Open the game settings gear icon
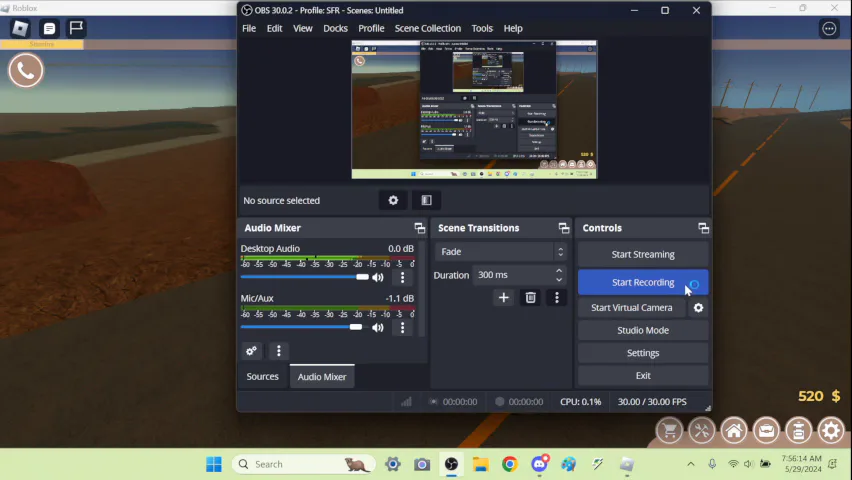 click(831, 431)
